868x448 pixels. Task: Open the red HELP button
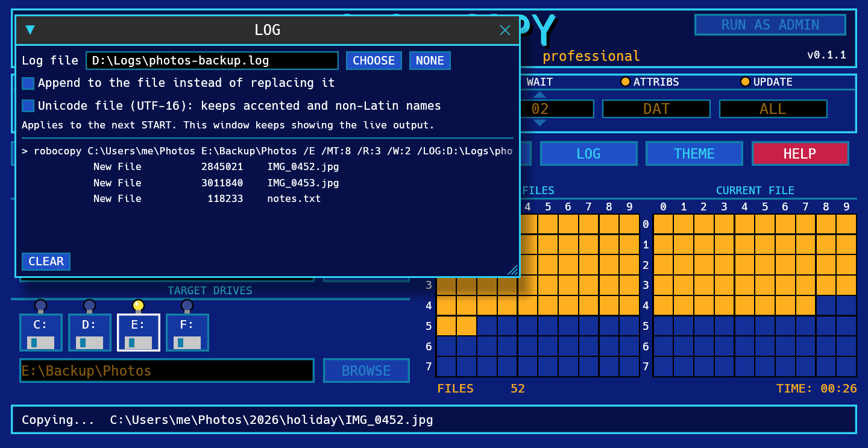coord(800,154)
